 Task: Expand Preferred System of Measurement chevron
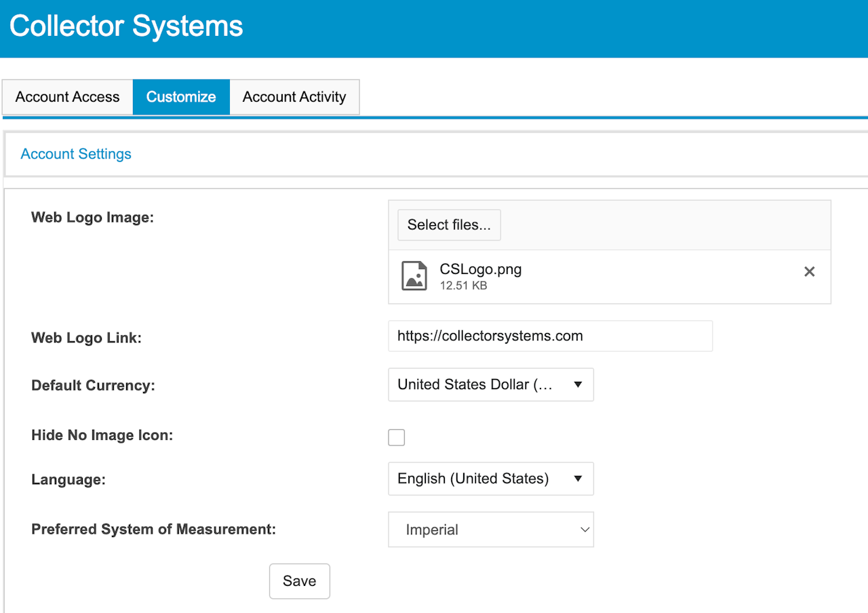point(585,530)
